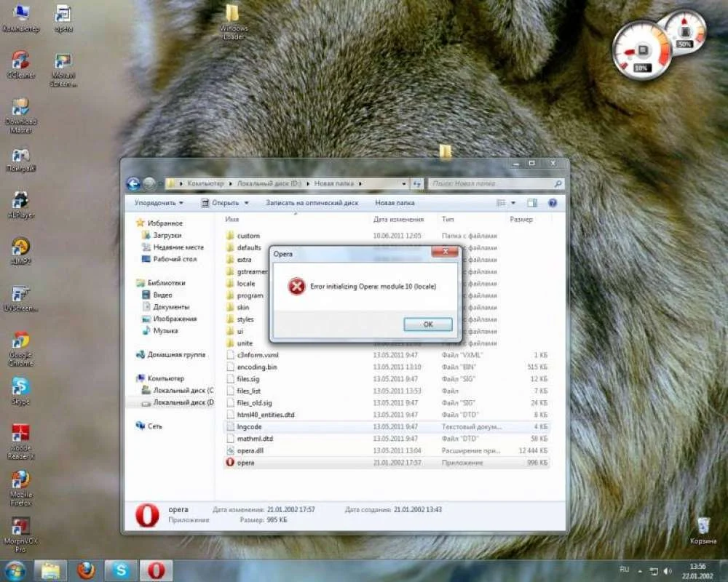The image size is (728, 582).
Task: Open Видео library
Action: tap(162, 295)
